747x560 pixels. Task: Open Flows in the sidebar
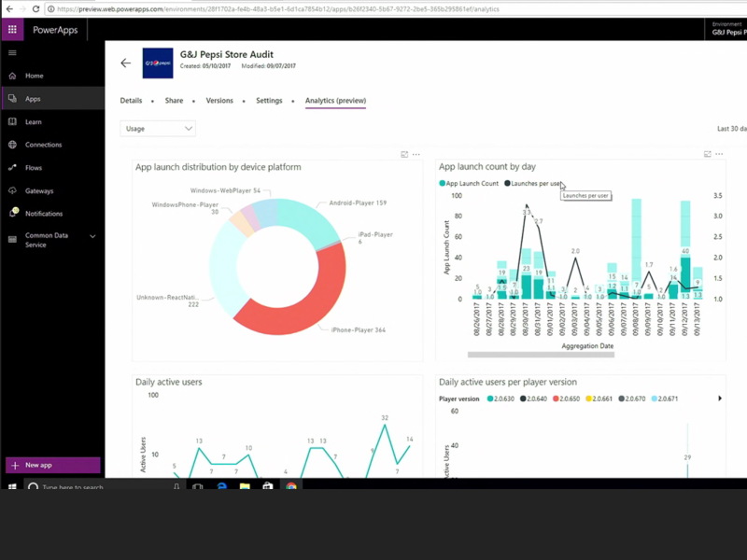tap(34, 168)
